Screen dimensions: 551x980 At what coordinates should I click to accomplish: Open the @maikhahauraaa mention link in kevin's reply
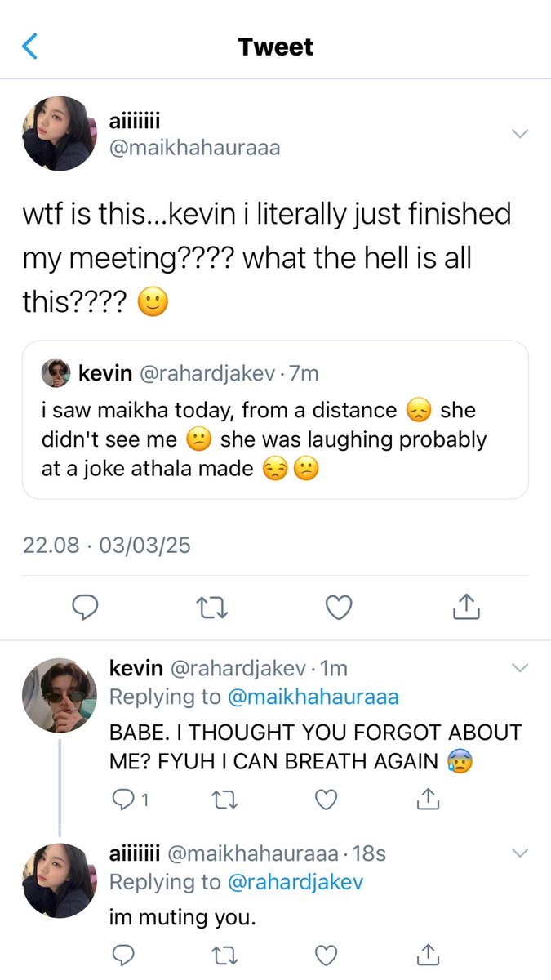click(x=313, y=697)
